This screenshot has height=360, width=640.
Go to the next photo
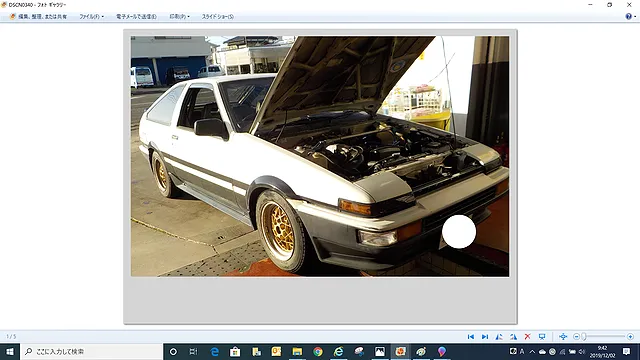coord(485,337)
